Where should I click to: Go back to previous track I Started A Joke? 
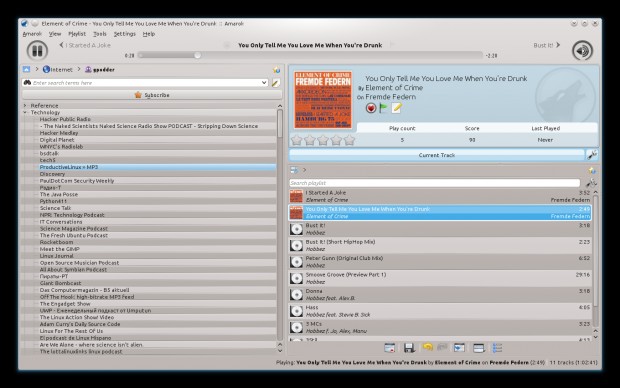pos(85,45)
